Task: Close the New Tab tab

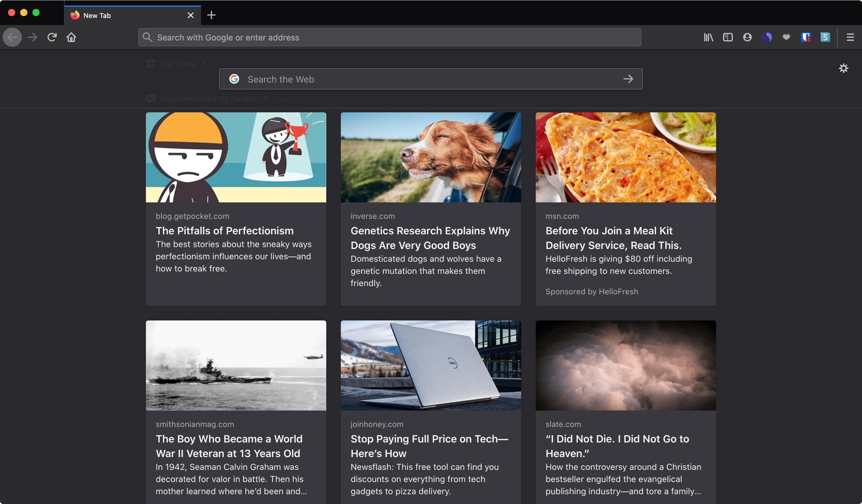Action: tap(190, 15)
